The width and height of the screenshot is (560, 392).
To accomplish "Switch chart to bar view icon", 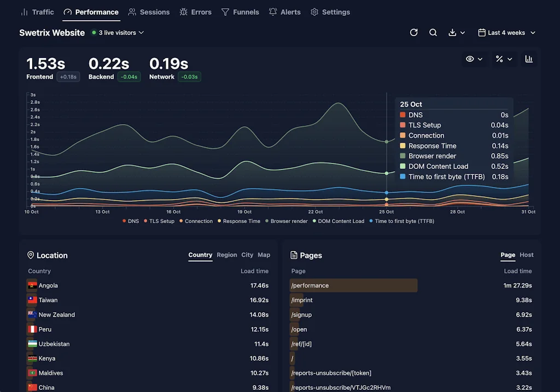I will point(528,58).
